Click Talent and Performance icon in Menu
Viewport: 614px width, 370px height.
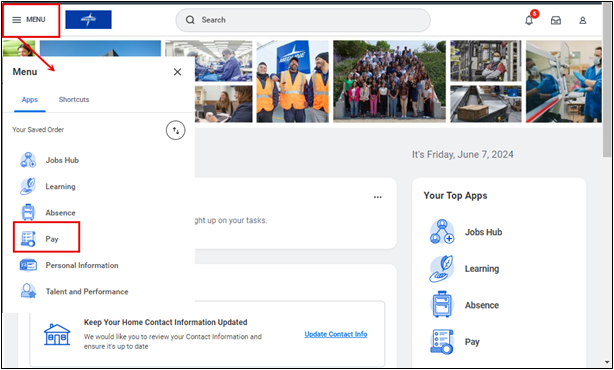28,291
